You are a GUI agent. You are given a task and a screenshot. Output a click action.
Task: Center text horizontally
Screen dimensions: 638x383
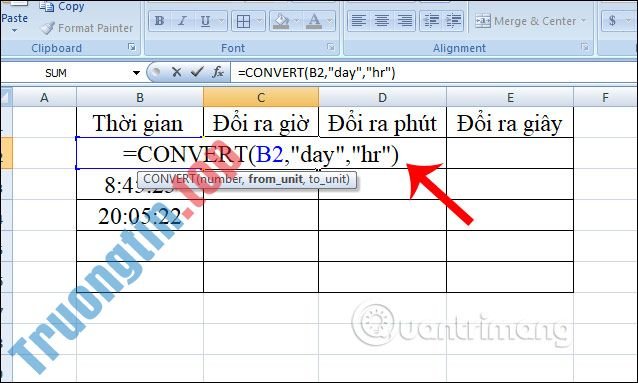click(382, 21)
